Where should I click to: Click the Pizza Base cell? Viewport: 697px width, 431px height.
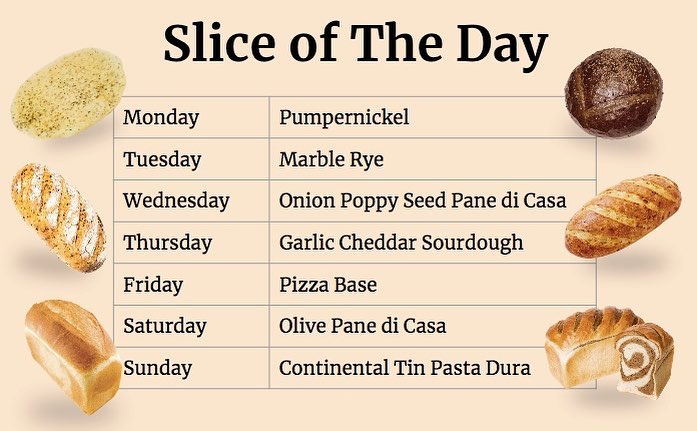pos(328,285)
